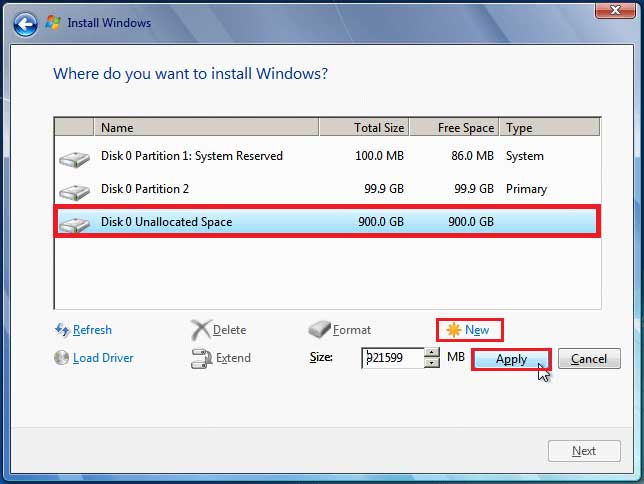Cancel the partition creation
Viewport: 644px width, 484px height.
589,359
